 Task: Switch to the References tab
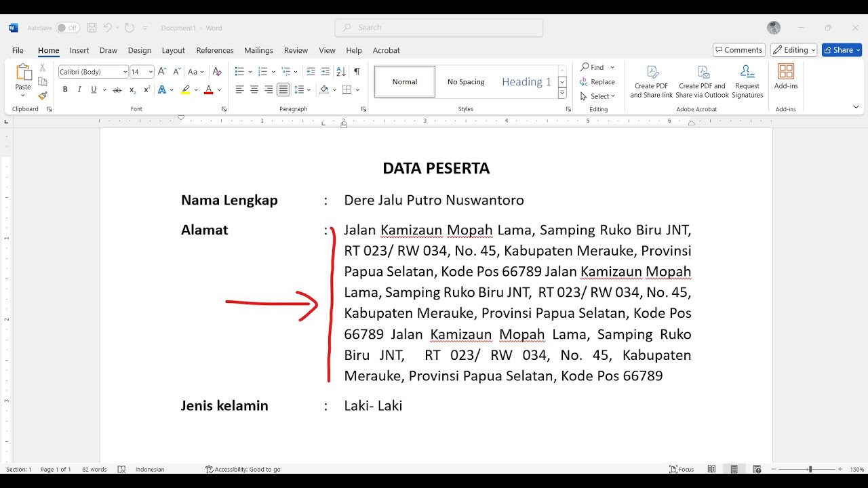tap(215, 50)
